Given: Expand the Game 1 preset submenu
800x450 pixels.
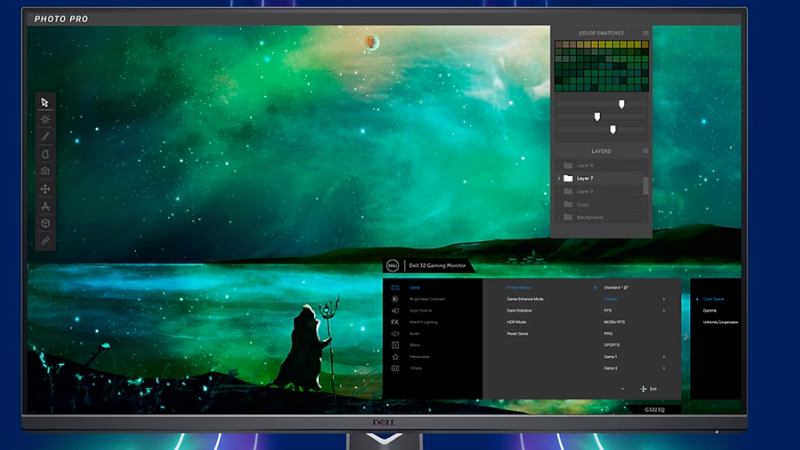Looking at the screenshot, I should [x=663, y=356].
